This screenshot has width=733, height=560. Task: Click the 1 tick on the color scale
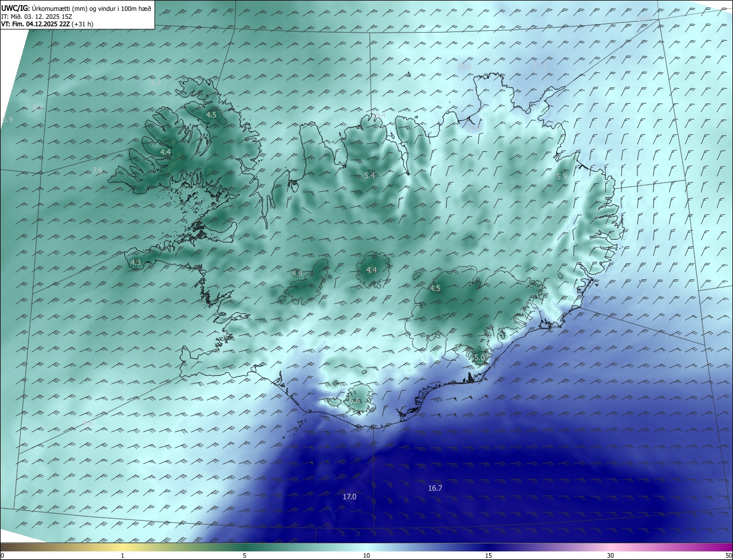[123, 555]
